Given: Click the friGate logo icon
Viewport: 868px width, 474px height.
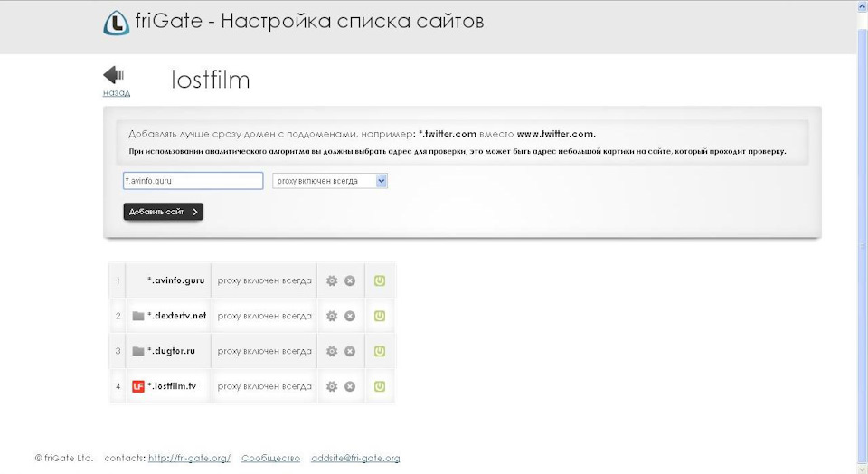Looking at the screenshot, I should 117,23.
